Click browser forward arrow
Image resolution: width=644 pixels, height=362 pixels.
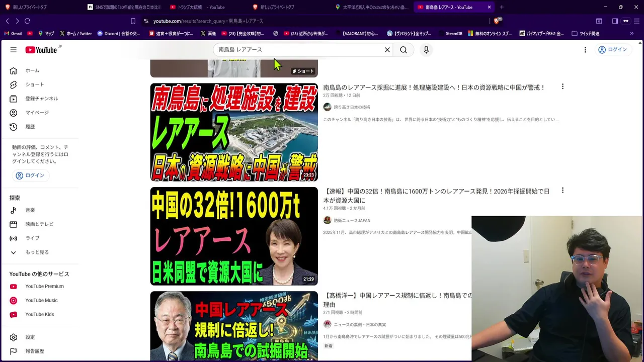click(17, 21)
